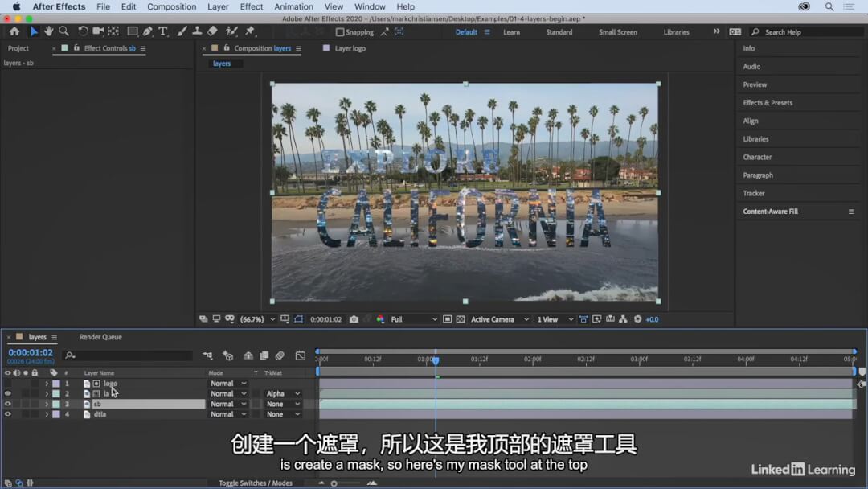Select the Puppet Pin tool
Image resolution: width=868 pixels, height=489 pixels.
[x=250, y=31]
